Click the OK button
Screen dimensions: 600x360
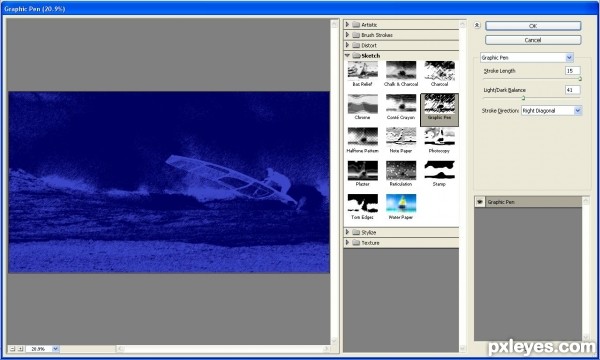pos(533,26)
